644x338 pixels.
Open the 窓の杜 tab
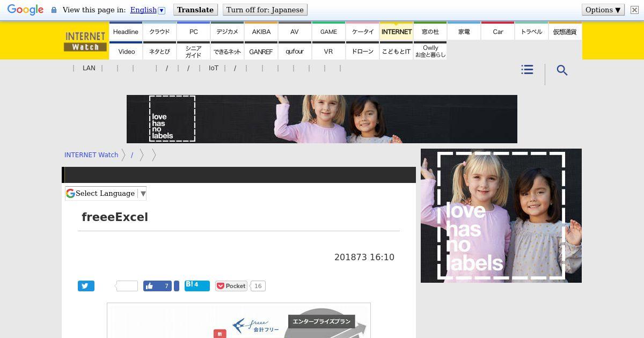pyautogui.click(x=430, y=31)
